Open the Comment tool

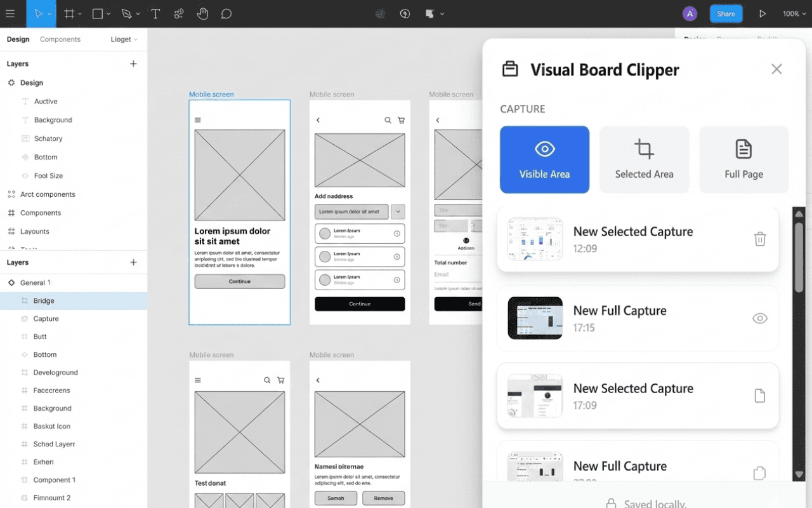tap(226, 13)
